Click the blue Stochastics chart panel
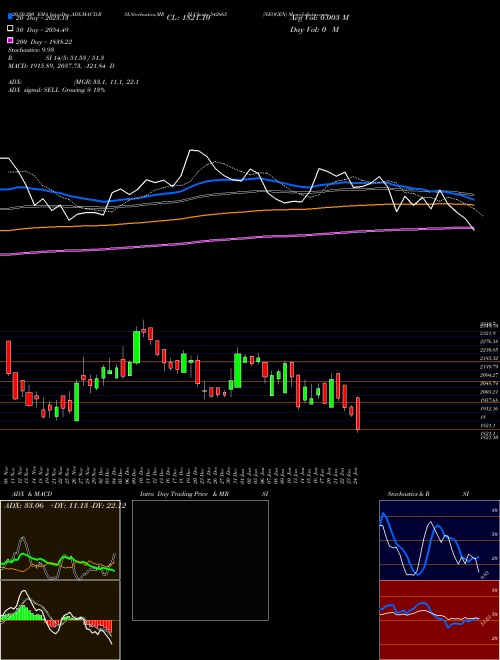This screenshot has height=660, width=500. [x=439, y=540]
